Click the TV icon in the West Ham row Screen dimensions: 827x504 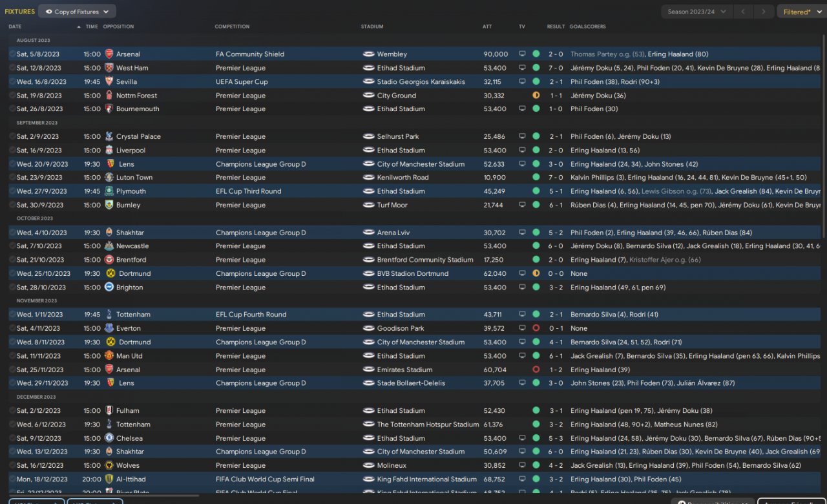[522, 68]
